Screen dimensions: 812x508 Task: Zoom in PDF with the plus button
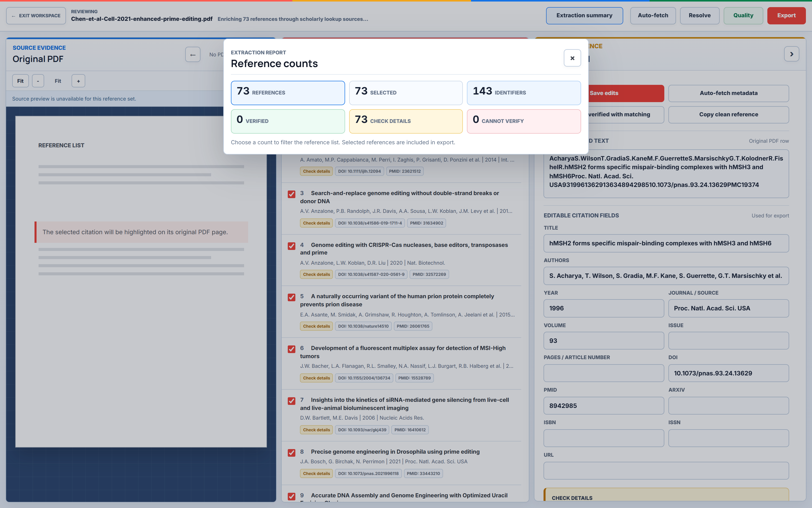coord(78,81)
